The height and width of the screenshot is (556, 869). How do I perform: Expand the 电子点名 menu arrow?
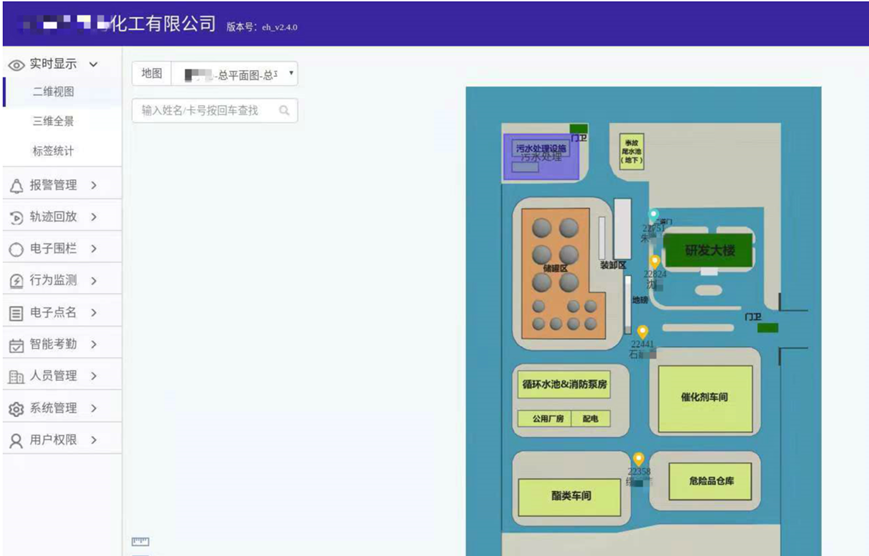(94, 313)
